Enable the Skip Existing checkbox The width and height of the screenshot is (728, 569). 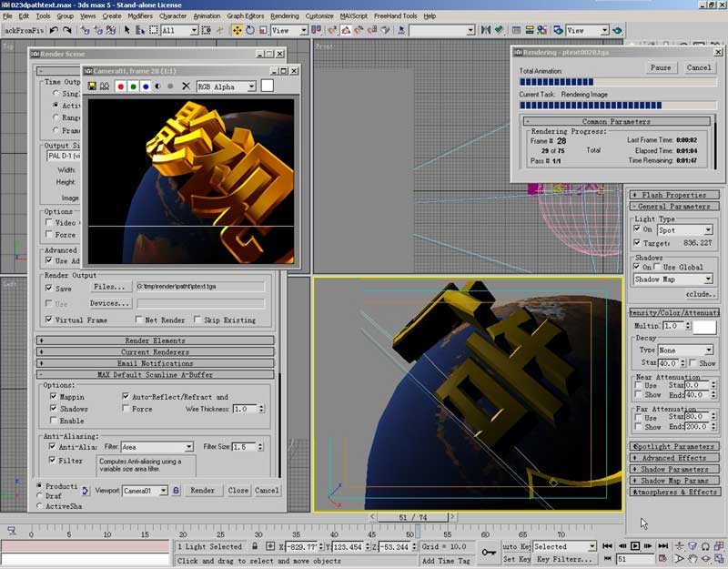pyautogui.click(x=197, y=320)
